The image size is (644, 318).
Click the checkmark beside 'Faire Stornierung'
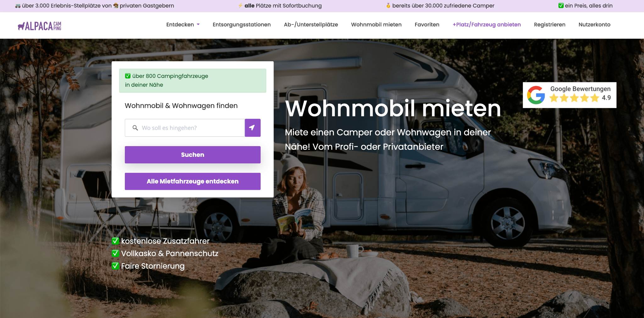tap(115, 266)
